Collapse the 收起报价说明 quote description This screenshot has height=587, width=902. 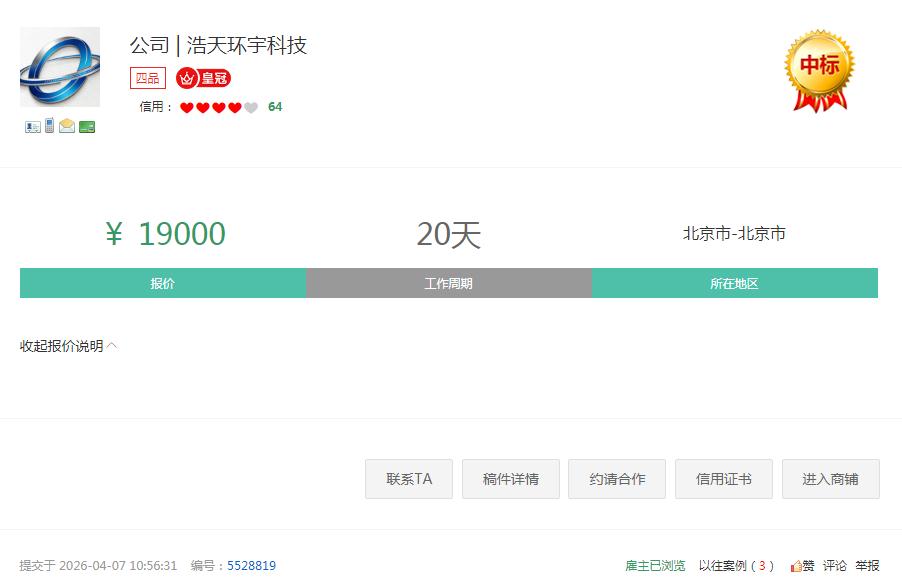pos(68,346)
